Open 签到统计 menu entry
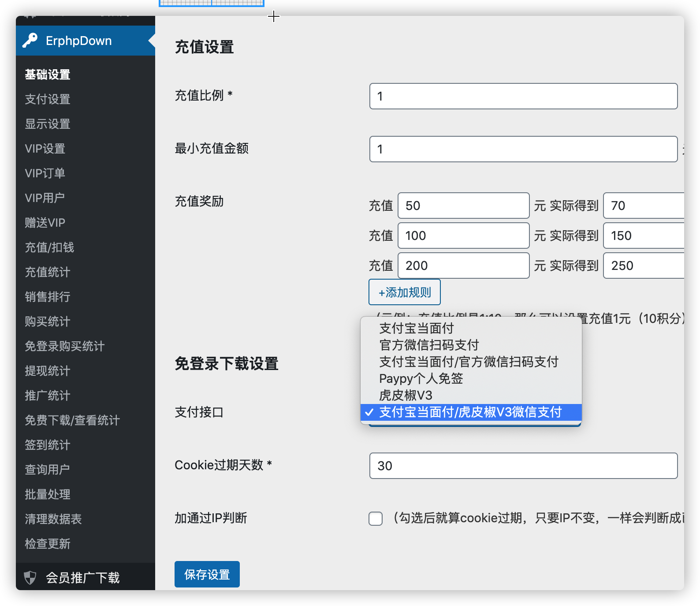This screenshot has height=606, width=700. (48, 445)
